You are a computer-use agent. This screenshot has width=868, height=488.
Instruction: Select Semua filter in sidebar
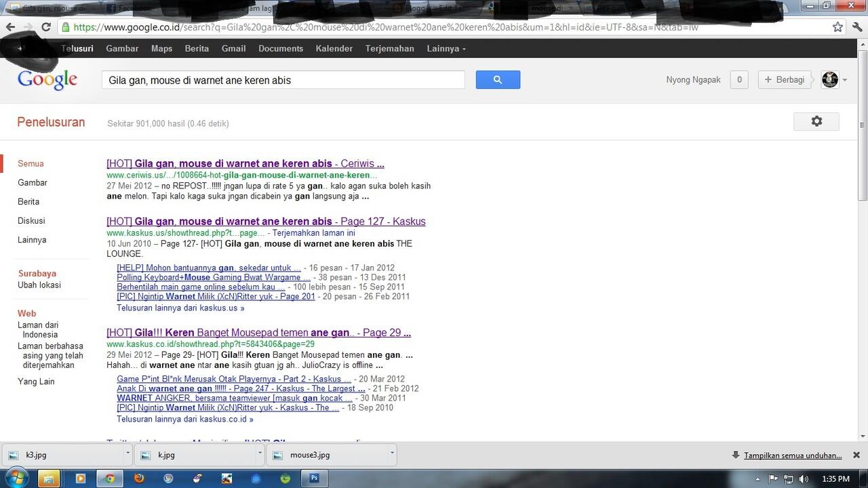point(31,163)
